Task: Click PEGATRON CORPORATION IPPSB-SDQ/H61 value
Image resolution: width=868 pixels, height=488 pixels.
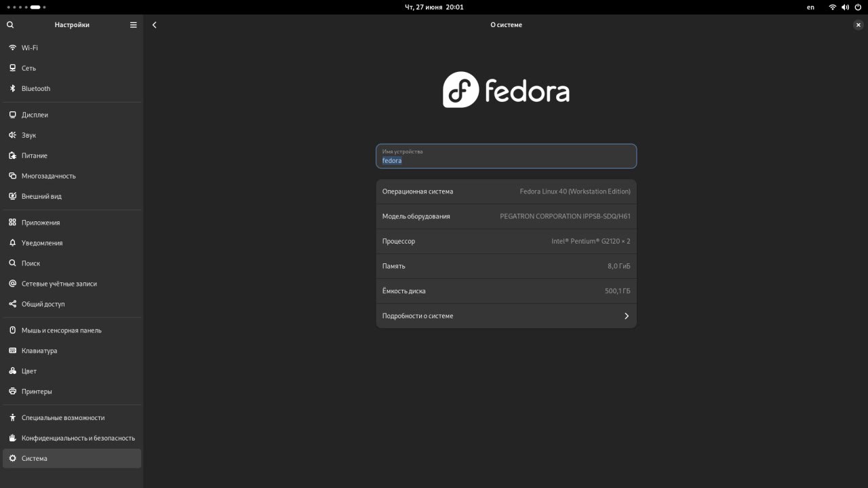Action: 565,217
